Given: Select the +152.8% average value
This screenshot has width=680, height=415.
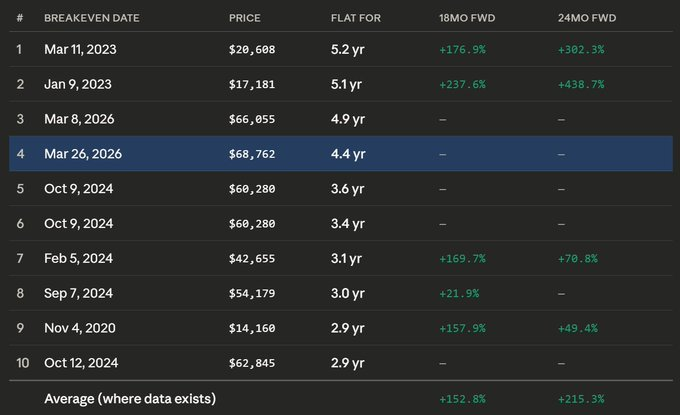Looking at the screenshot, I should coord(462,399).
